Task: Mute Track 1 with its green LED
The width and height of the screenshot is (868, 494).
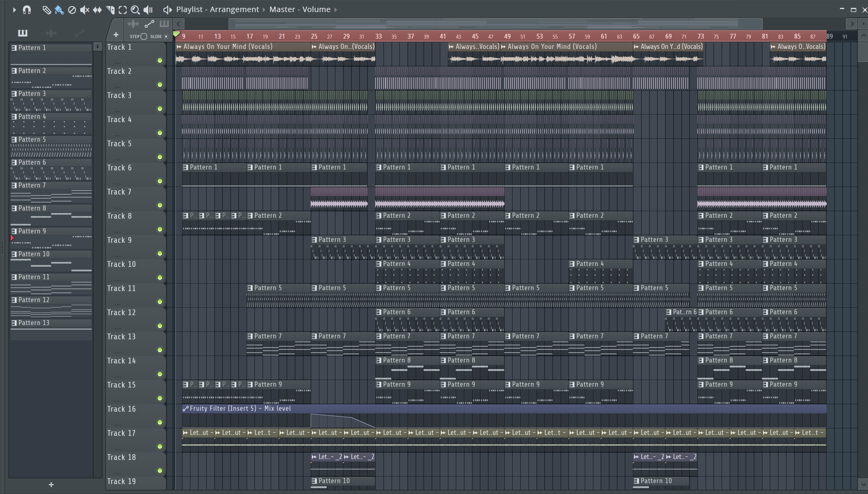Action: point(160,61)
